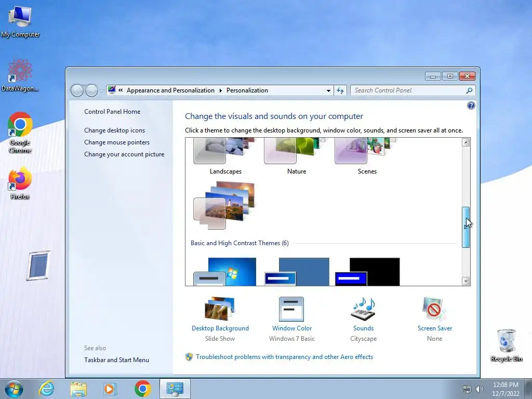Click the Desktop Background link text

220,328
